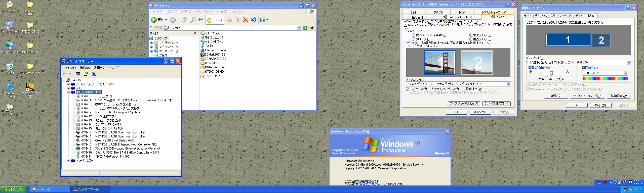Click the red delete X icon in Explorer

point(246,20)
